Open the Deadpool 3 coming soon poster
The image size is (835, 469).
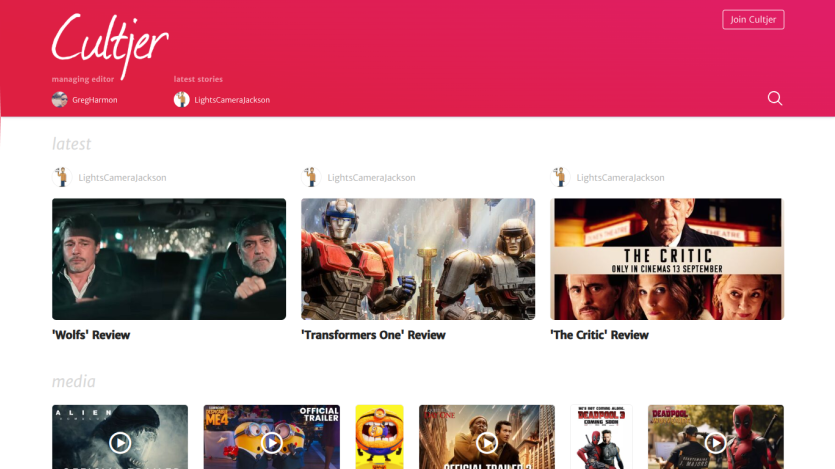coord(601,437)
